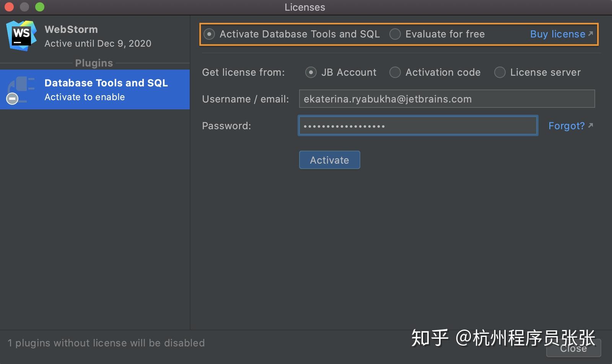This screenshot has height=364, width=612.
Task: Click '1 plugins without license will be disabled' text
Action: (x=106, y=343)
